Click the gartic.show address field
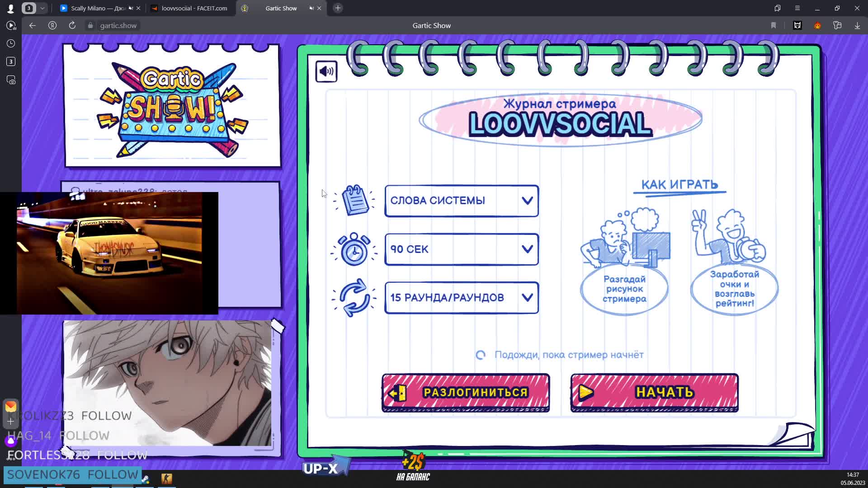The height and width of the screenshot is (488, 868). pos(118,25)
